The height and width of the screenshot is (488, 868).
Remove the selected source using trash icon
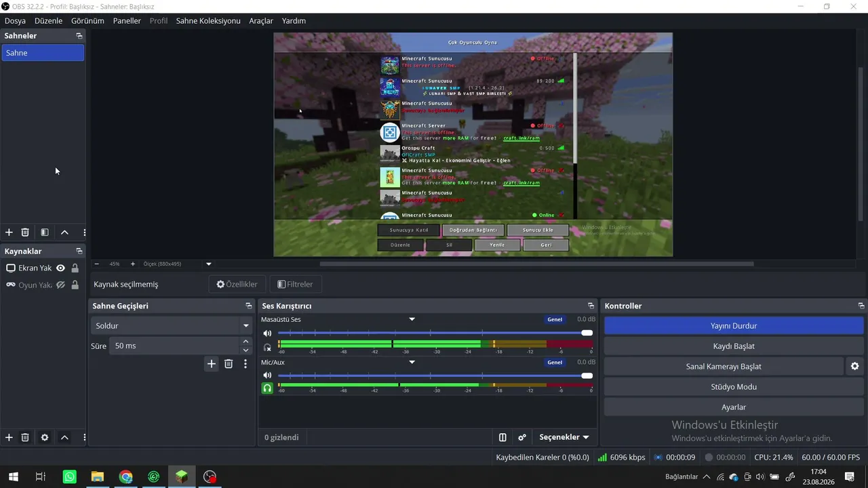25,437
